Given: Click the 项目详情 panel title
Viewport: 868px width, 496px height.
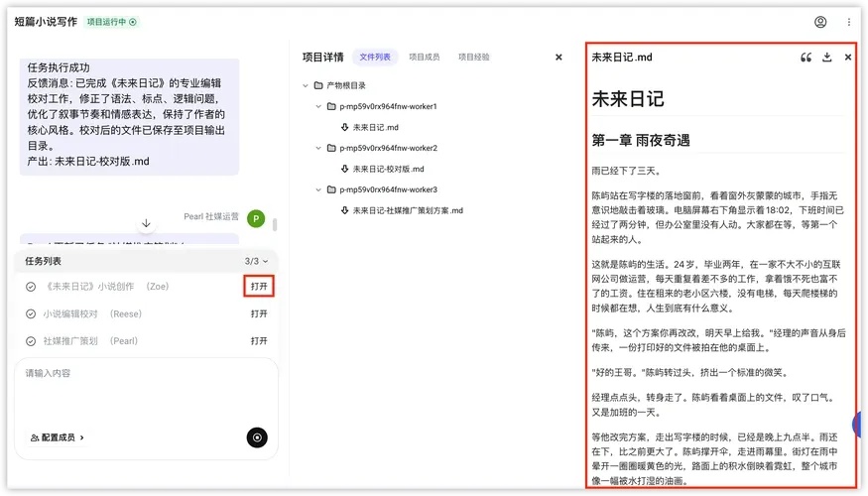Looking at the screenshot, I should click(322, 57).
